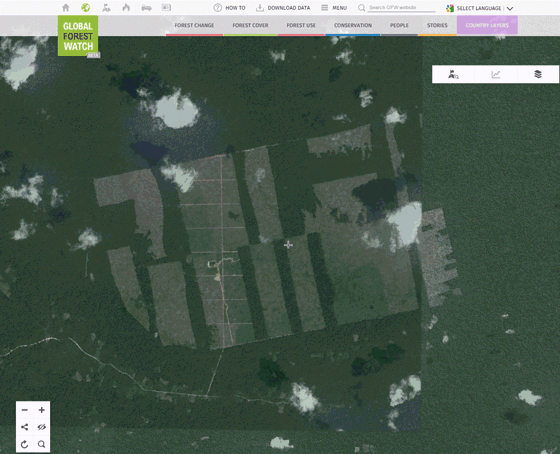Zoom in with the plus button
The height and width of the screenshot is (454, 560).
point(41,410)
